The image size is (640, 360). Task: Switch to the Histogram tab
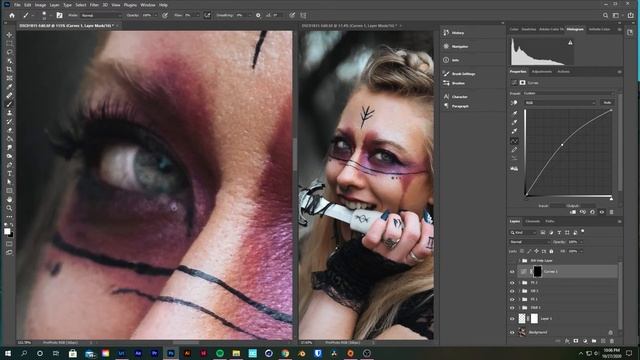(575, 29)
